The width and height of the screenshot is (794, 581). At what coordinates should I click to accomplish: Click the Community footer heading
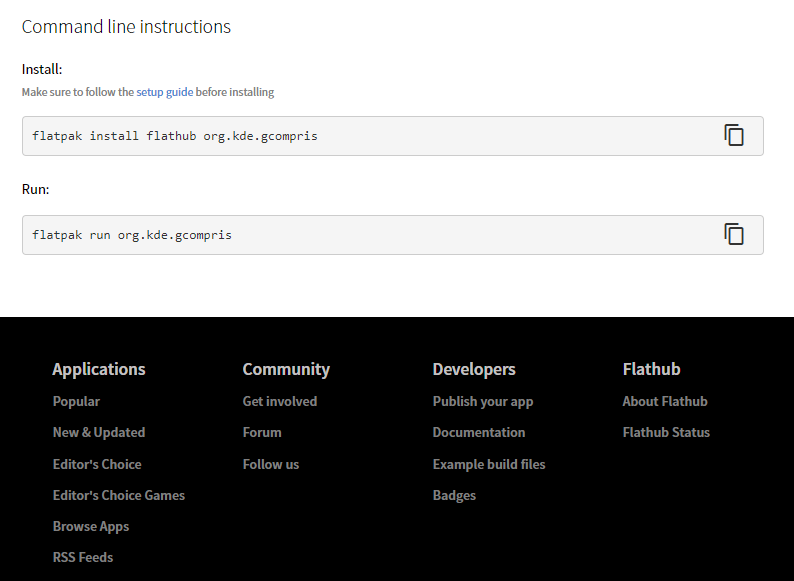[286, 369]
